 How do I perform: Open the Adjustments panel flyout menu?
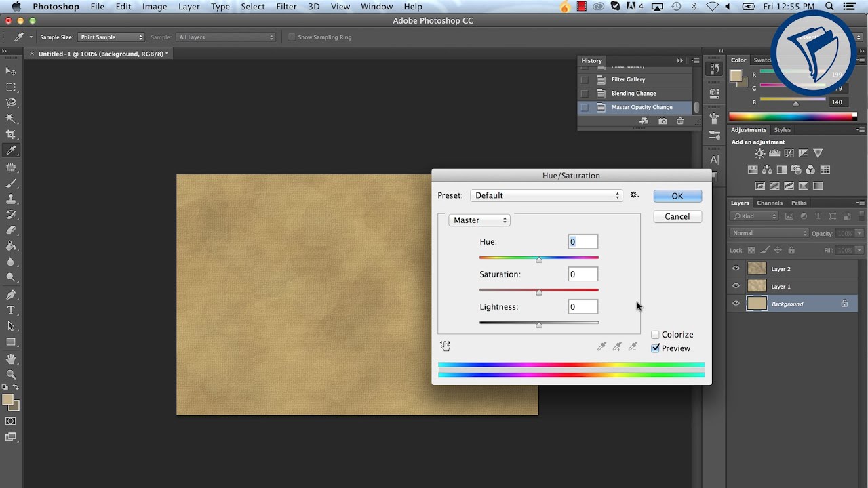860,129
